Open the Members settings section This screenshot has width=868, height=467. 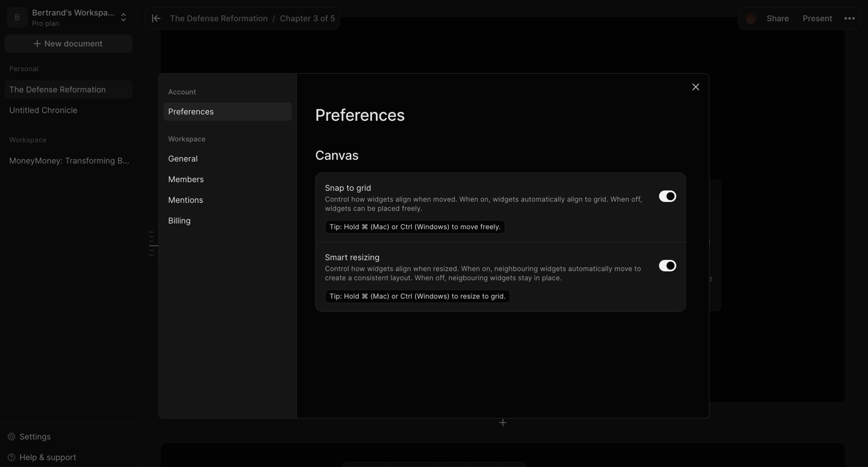[227, 180]
